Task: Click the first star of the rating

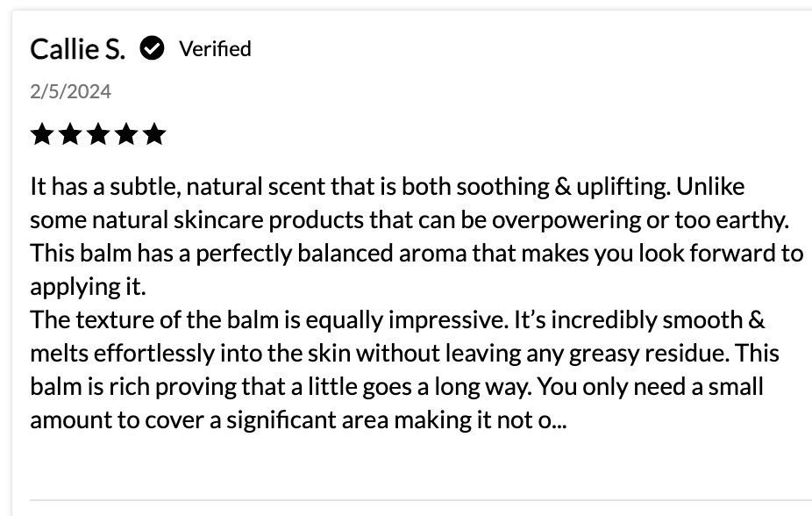Action: (41, 134)
